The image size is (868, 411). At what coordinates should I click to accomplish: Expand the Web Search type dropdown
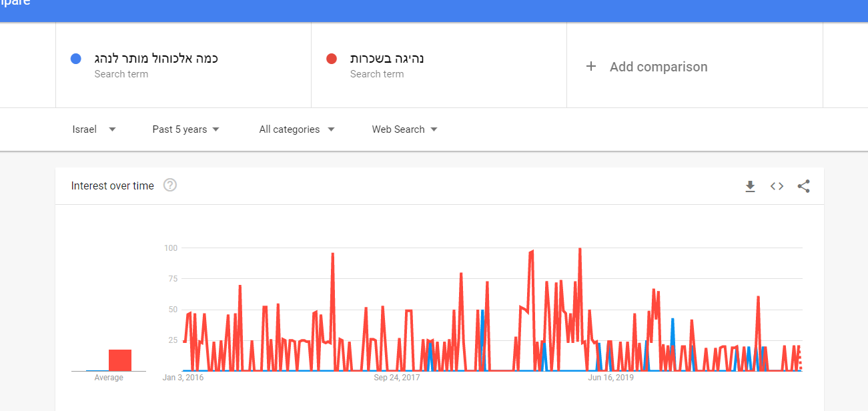[404, 129]
